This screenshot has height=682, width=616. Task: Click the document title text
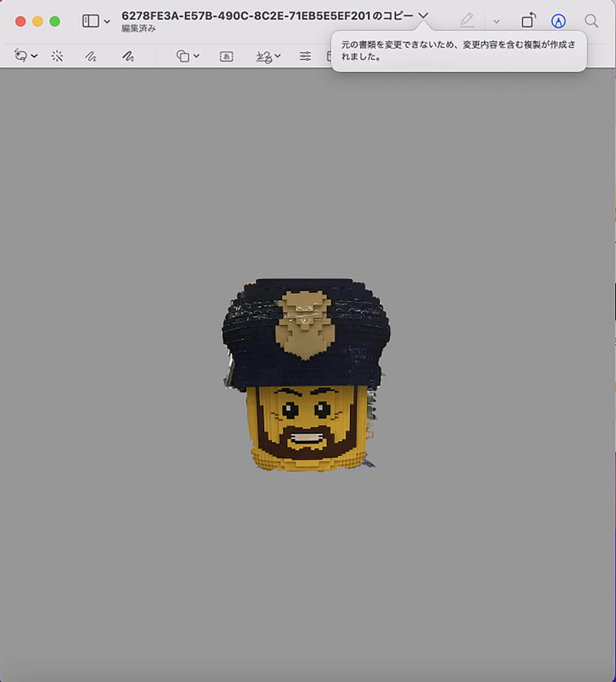click(x=267, y=16)
